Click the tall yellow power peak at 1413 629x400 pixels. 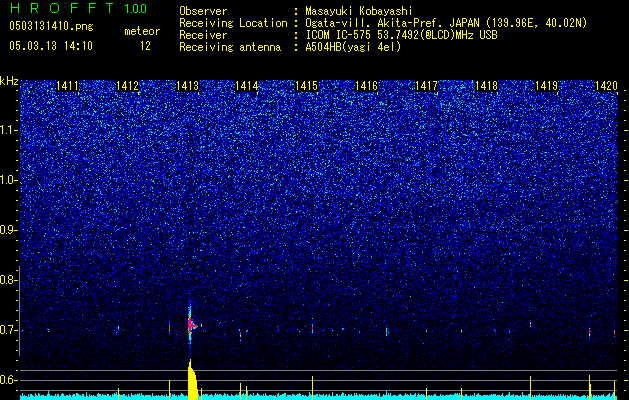tap(192, 380)
